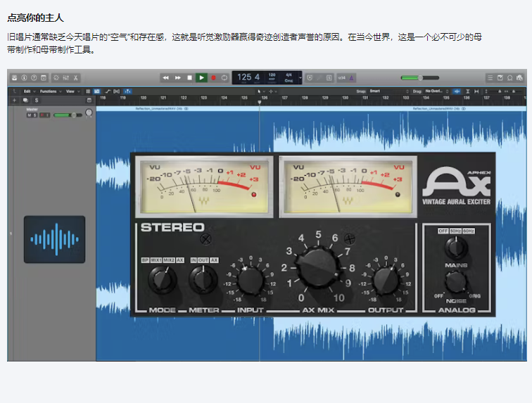This screenshot has width=532, height=403.
Task: Click the Duplicate Track icon
Action: pyautogui.click(x=25, y=100)
